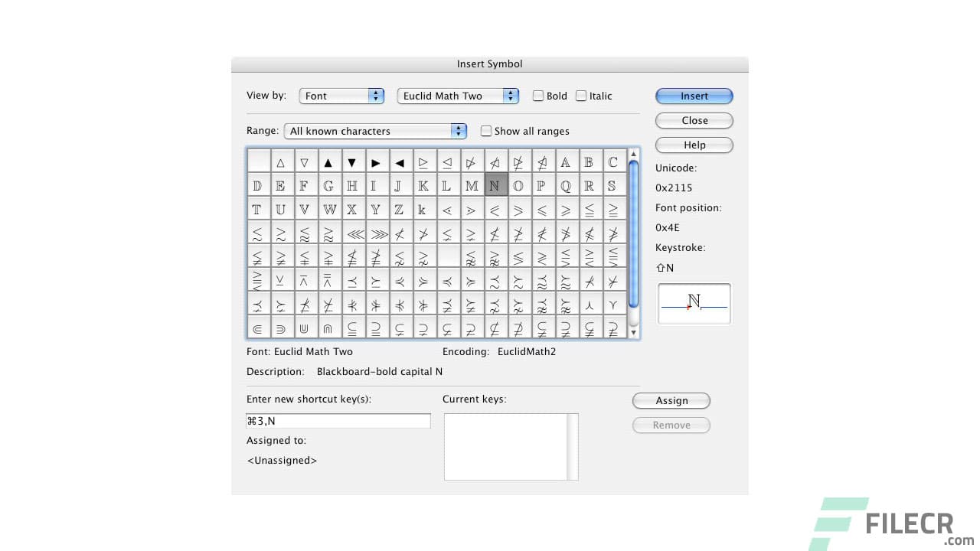Click the Insert Symbol dialog title bar
Screen dimensions: 980x551
pyautogui.click(x=489, y=64)
